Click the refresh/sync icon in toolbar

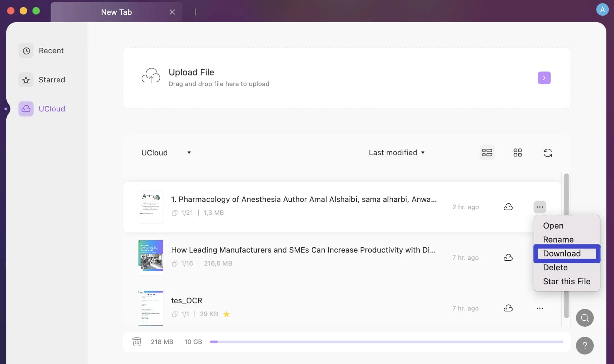[x=548, y=152]
